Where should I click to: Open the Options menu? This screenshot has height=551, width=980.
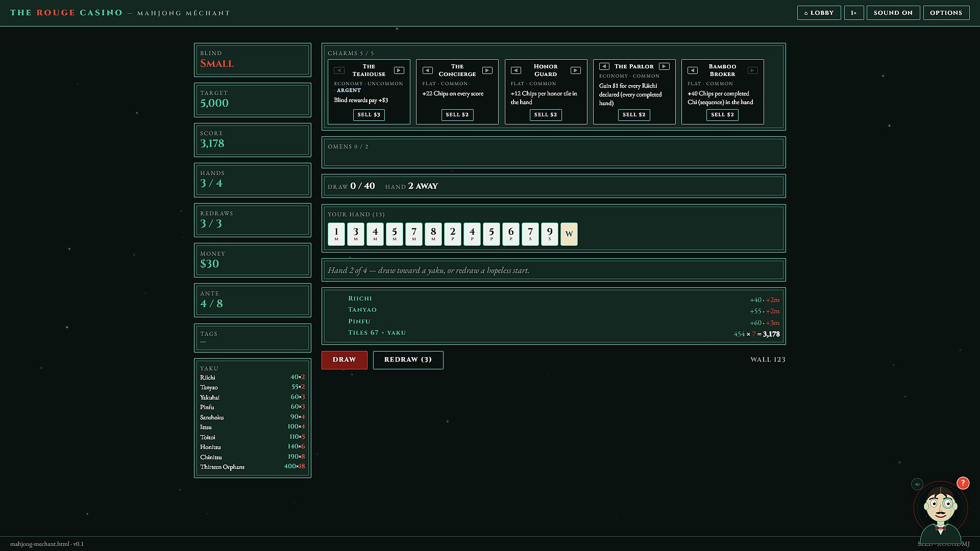point(946,13)
